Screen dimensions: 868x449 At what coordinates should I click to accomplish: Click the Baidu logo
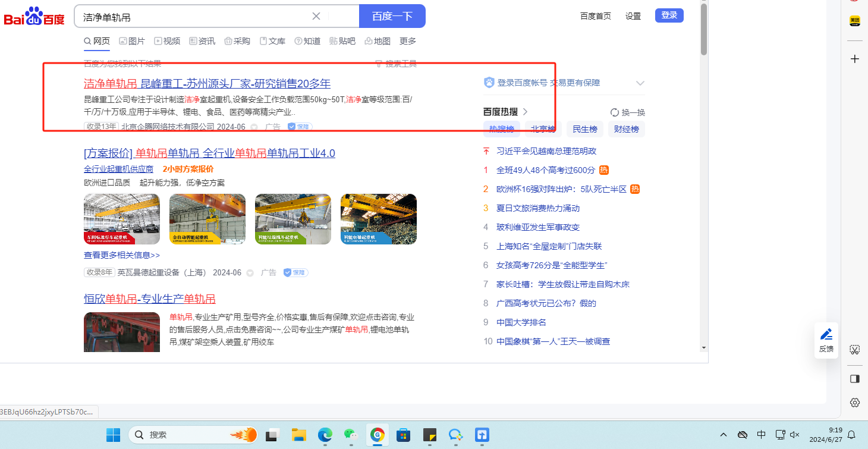pyautogui.click(x=34, y=17)
